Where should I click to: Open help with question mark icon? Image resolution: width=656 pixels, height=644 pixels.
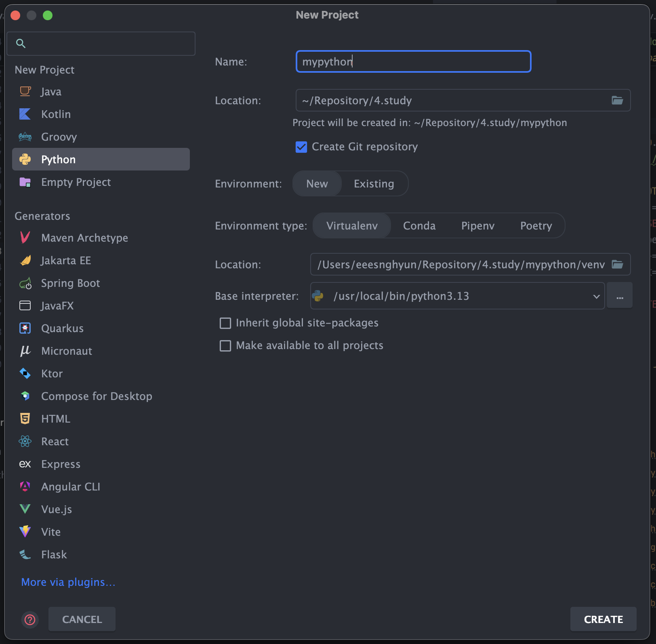pyautogui.click(x=30, y=619)
